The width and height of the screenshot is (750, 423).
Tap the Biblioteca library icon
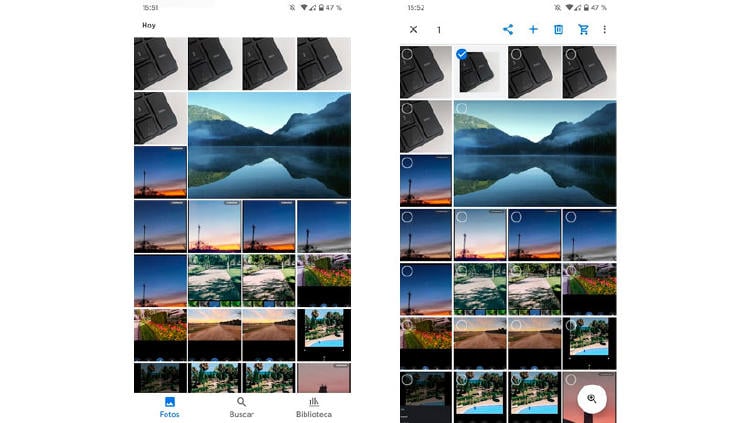click(x=314, y=402)
